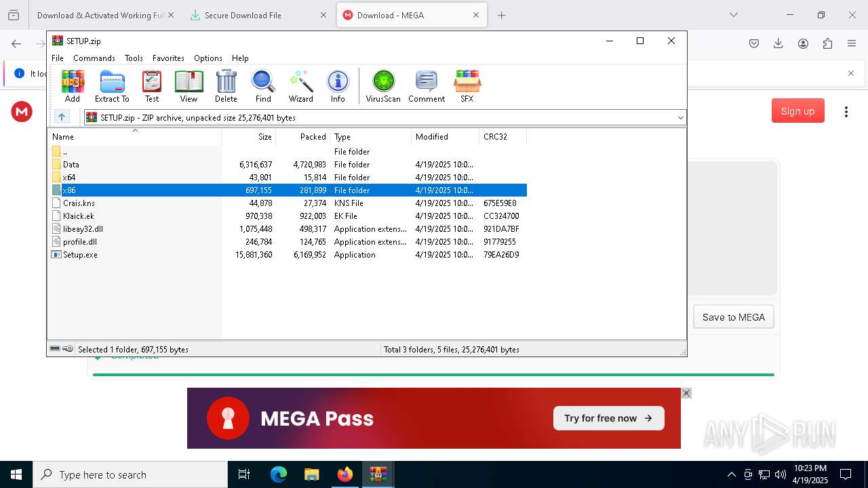868x488 pixels.
Task: Sort by the Packed column header
Action: [x=303, y=137]
